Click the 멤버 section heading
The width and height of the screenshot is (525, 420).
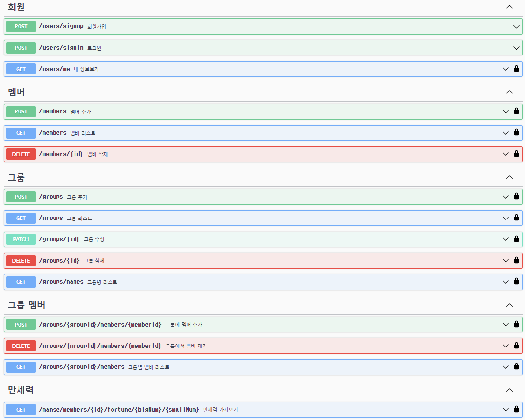point(16,92)
